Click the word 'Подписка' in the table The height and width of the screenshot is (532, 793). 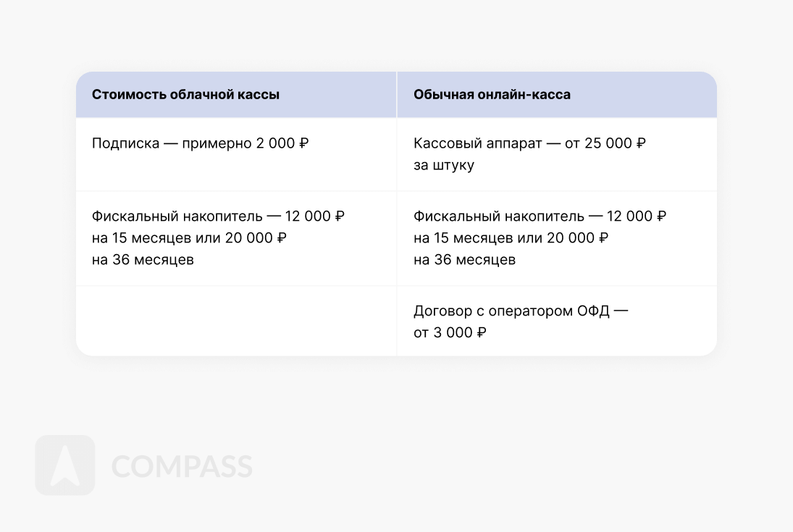pyautogui.click(x=125, y=143)
